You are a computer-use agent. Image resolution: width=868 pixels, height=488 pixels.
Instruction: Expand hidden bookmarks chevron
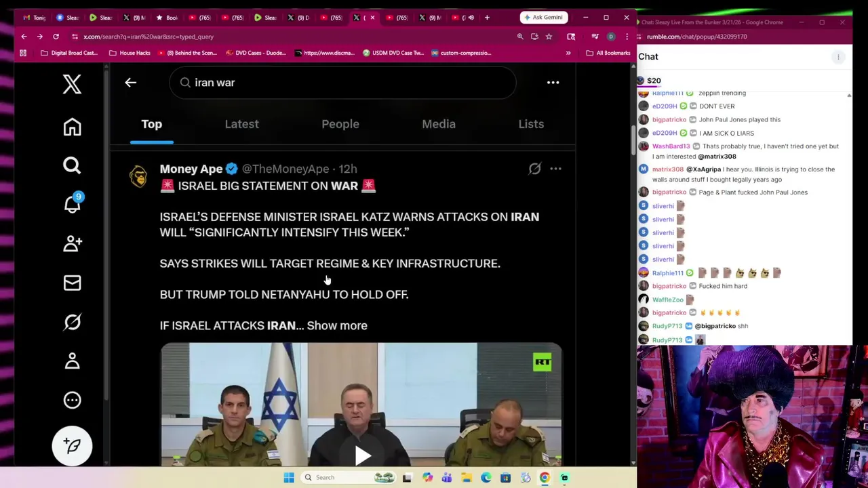[x=568, y=53]
